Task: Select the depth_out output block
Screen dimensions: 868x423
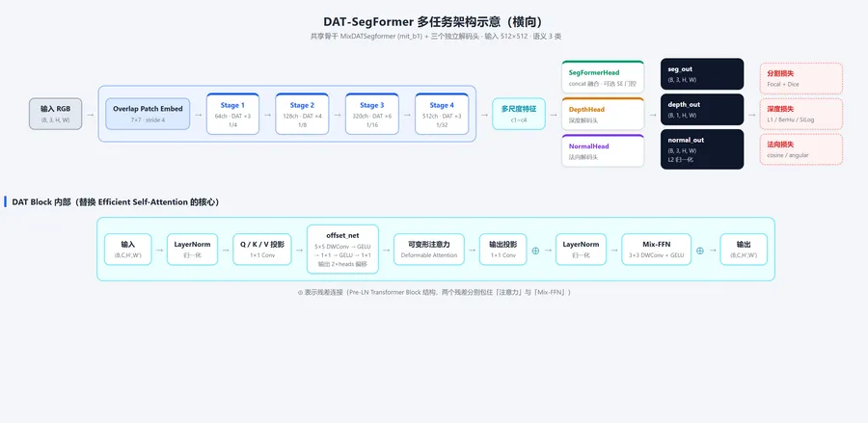Action: coord(702,110)
